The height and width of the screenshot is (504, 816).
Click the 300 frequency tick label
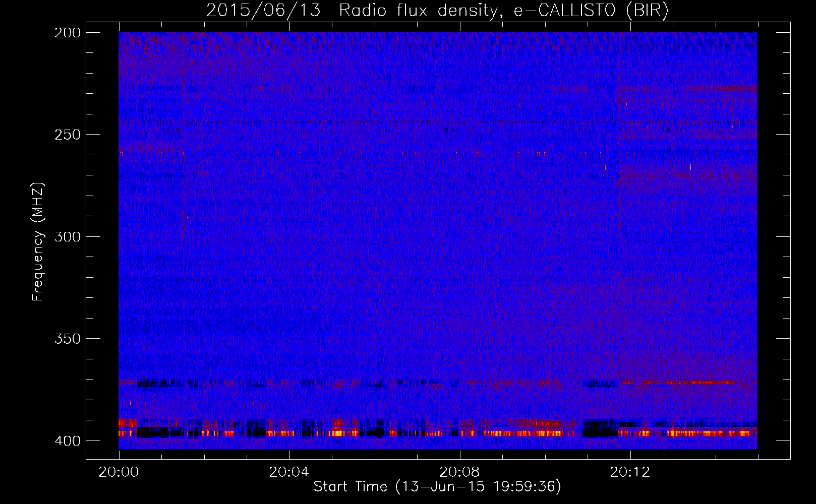pos(68,236)
